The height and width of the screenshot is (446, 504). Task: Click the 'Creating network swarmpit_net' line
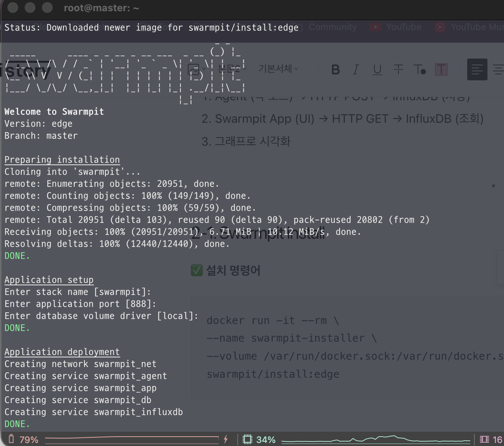[x=80, y=364]
